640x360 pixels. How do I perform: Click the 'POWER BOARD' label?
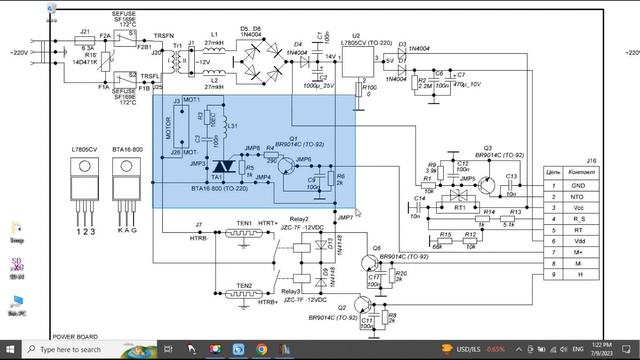pos(75,337)
